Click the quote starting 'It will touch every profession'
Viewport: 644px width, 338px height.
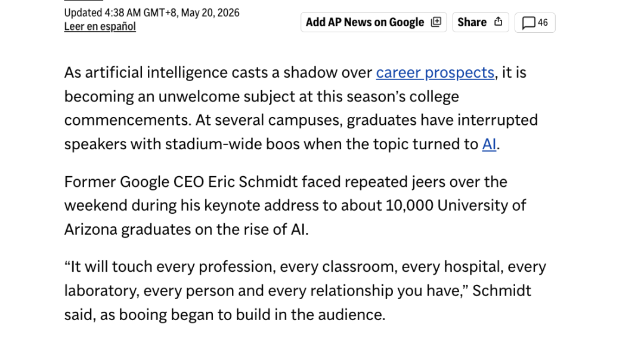(305, 290)
